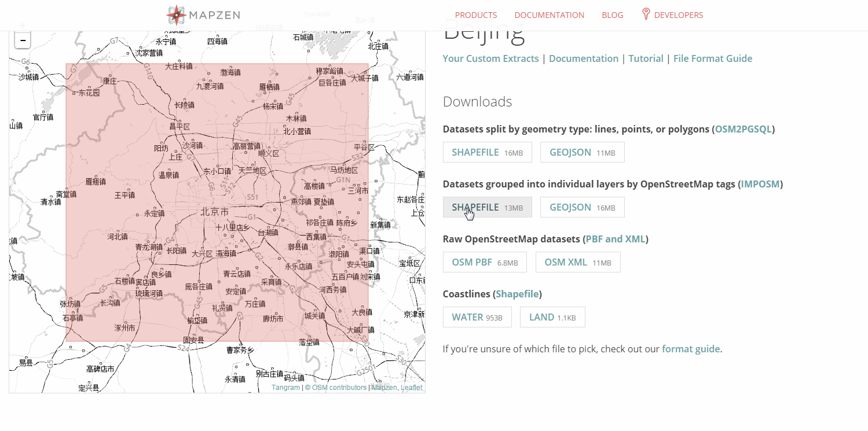868x431 pixels.
Task: Click the 涿州市 label on the map
Action: (x=124, y=327)
